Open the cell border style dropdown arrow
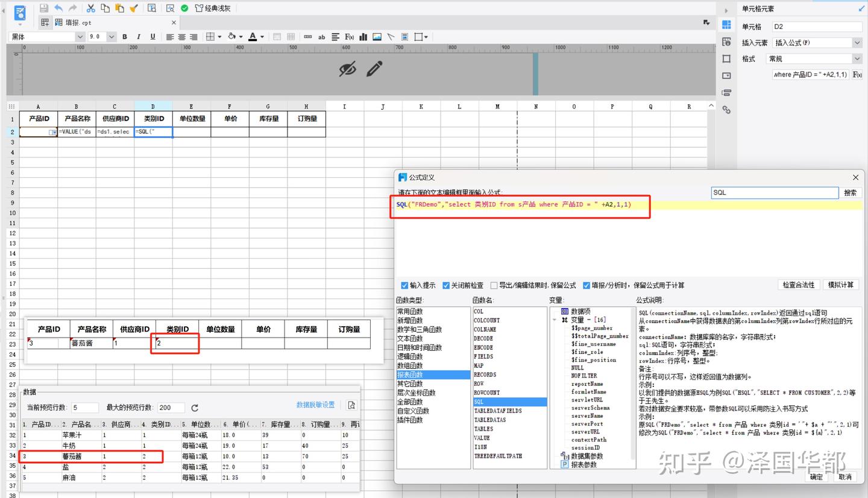 (219, 37)
